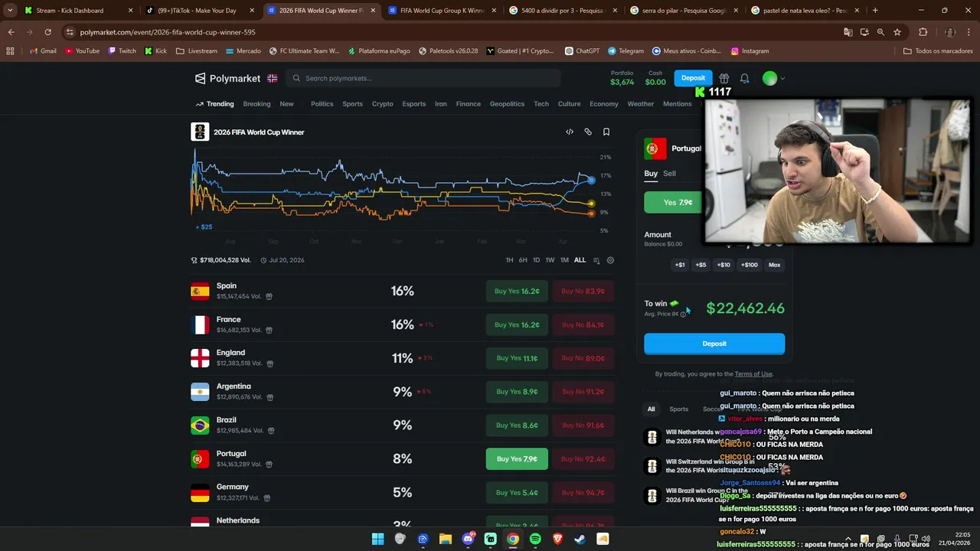The height and width of the screenshot is (551, 980).
Task: Open the Terms of Use link
Action: 753,374
